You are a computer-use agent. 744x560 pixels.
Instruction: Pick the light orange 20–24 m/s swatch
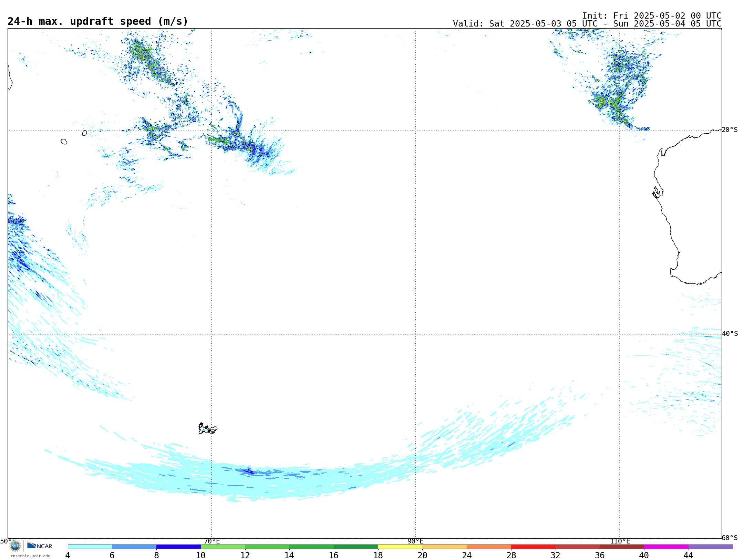point(445,547)
